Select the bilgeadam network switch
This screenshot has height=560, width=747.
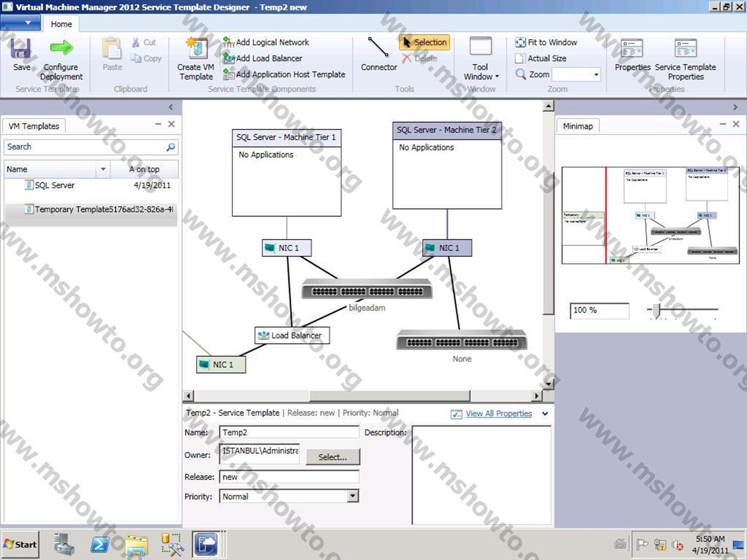click(366, 290)
